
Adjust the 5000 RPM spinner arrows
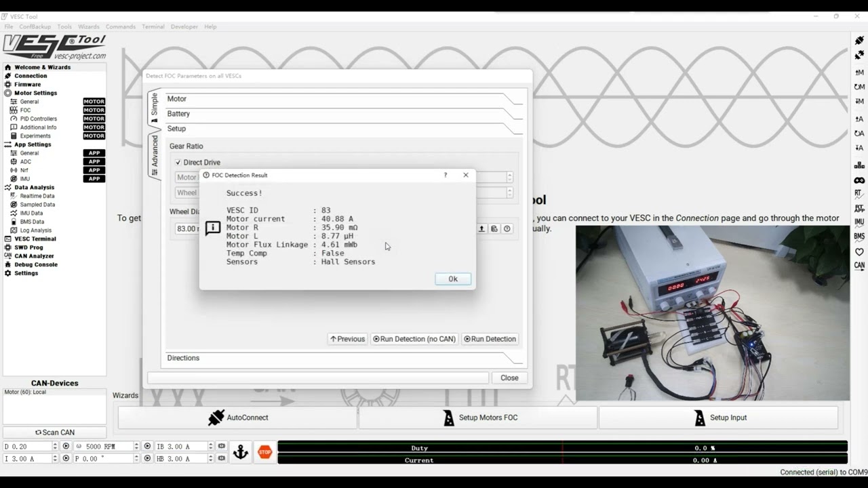click(136, 447)
